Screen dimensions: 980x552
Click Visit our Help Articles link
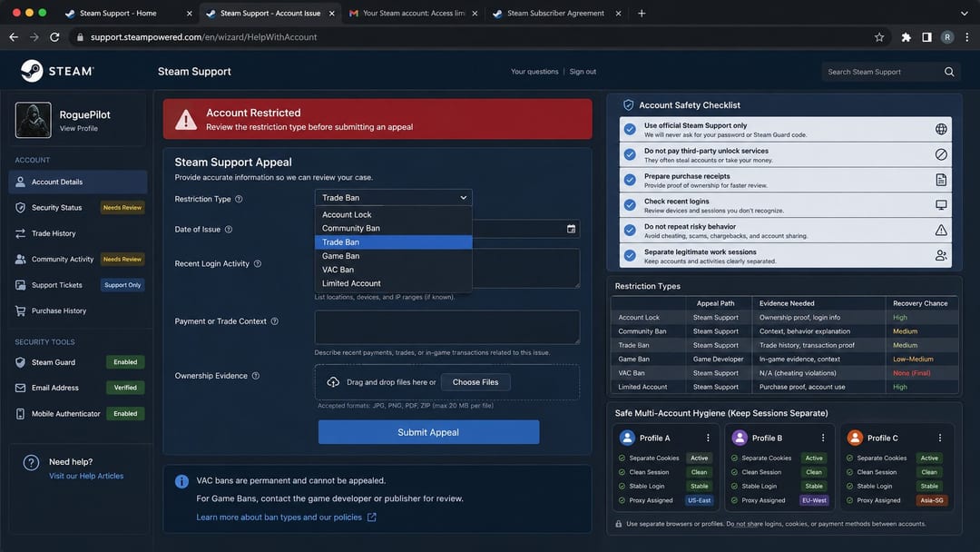point(86,476)
